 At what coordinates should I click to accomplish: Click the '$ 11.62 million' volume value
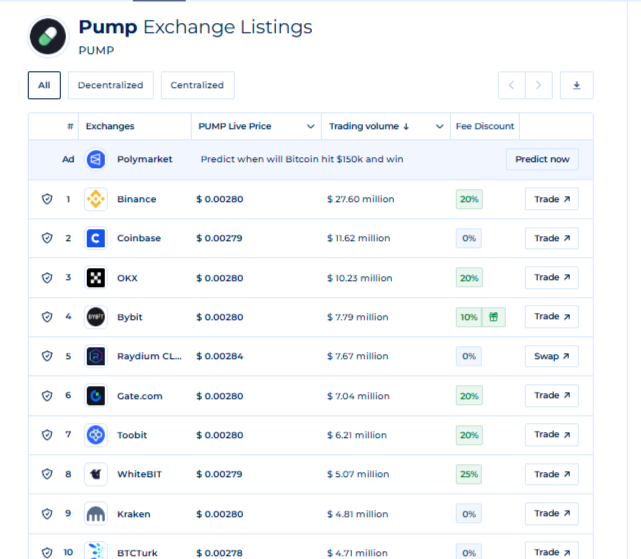click(x=359, y=238)
